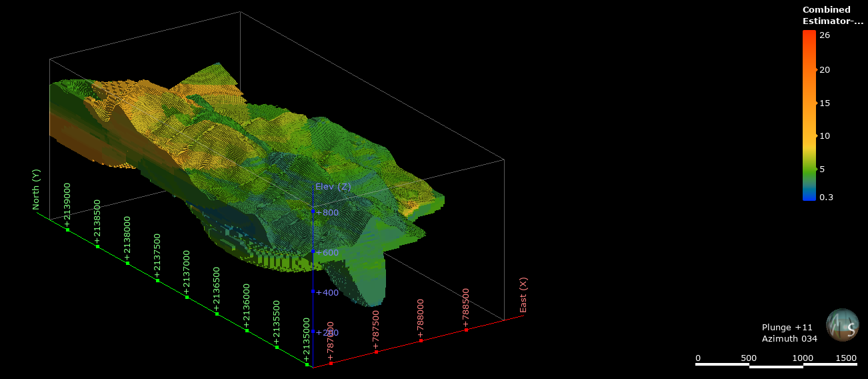Click the North (Y) axis label
The image size is (868, 379).
point(37,190)
